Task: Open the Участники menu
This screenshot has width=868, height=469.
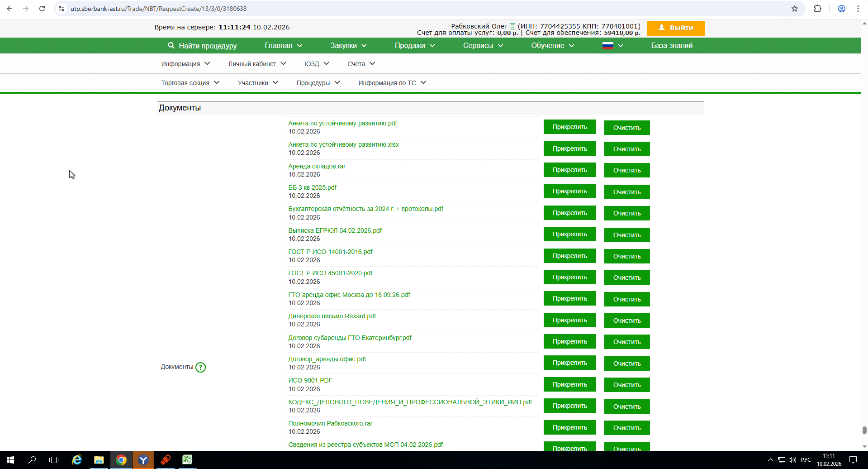Action: coord(258,83)
